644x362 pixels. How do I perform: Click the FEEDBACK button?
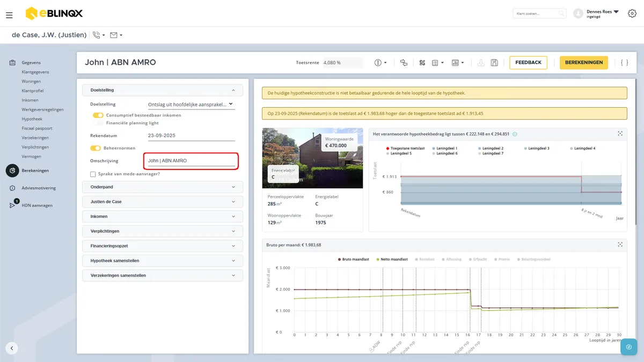[x=528, y=63]
